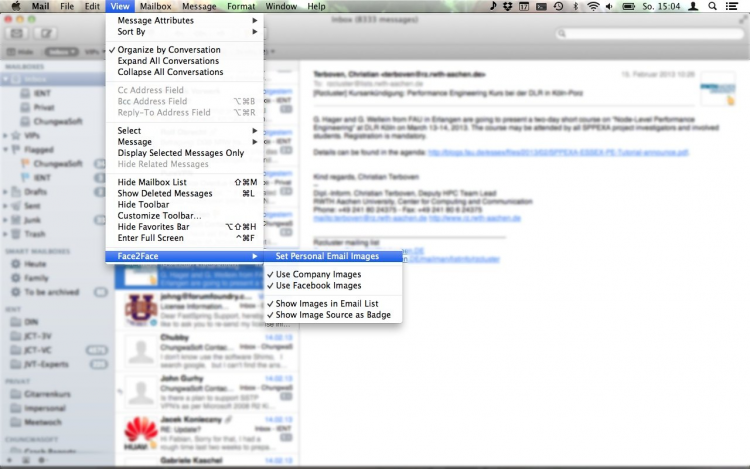Click the Chubby placeholder avatar image
The height and width of the screenshot is (469, 750).
pos(141,351)
